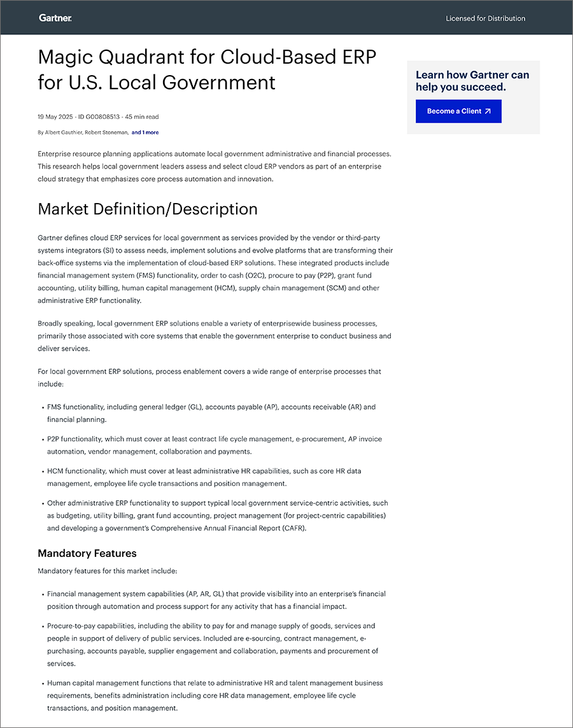Viewport: 573px width, 728px height.
Task: Click paragraph 'For local government ERP solutions, process enablement'
Action: [209, 377]
